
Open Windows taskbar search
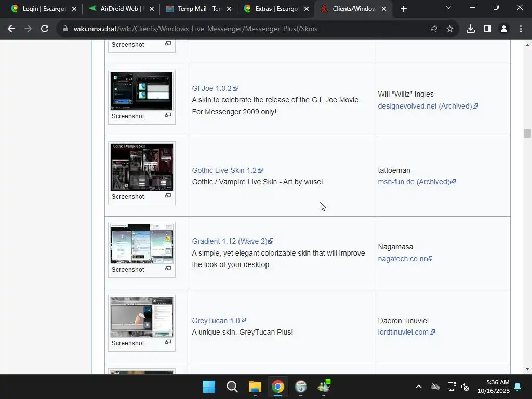coord(232,387)
